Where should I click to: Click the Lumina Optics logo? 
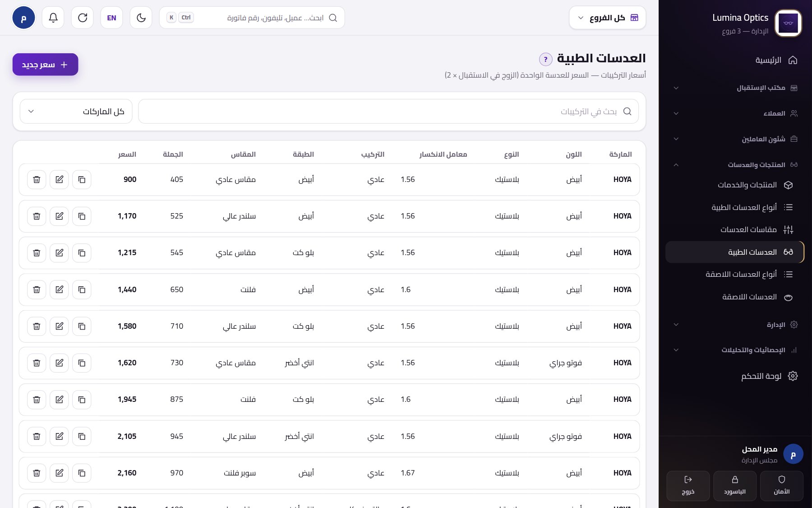[788, 23]
